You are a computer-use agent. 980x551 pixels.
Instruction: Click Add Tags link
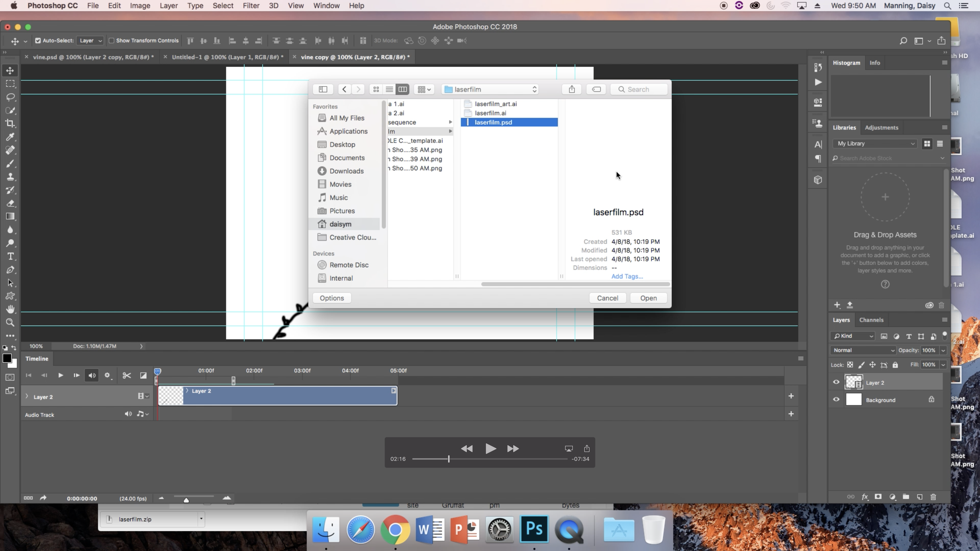[x=627, y=276]
